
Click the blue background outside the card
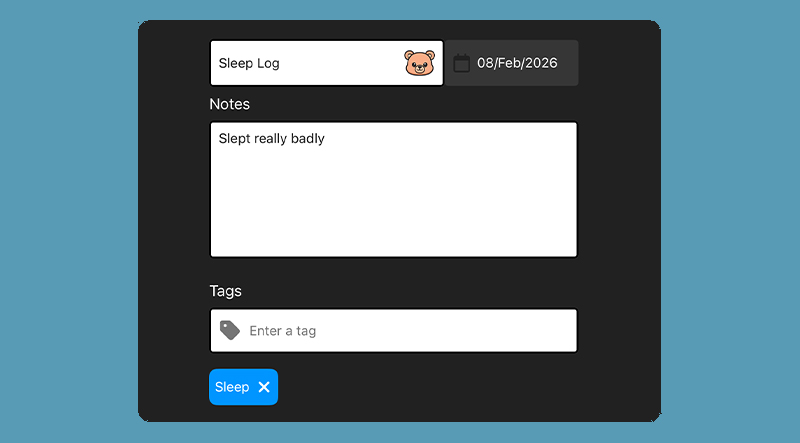[70, 220]
